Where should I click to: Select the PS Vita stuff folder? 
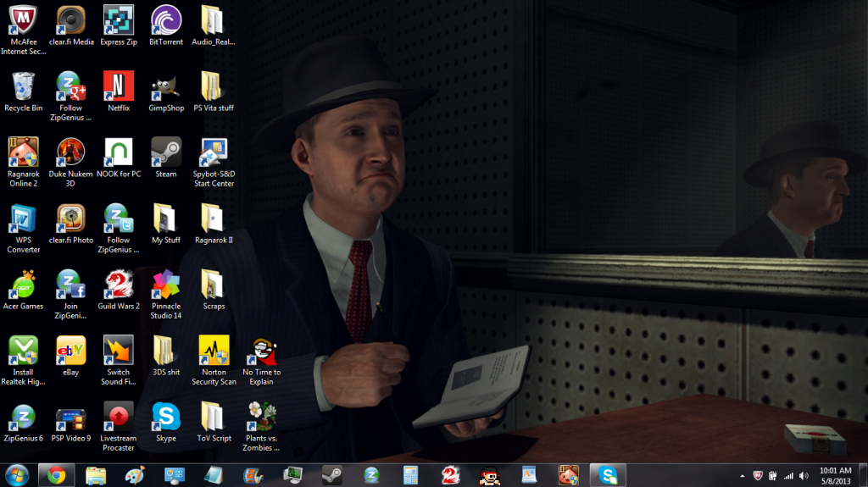[214, 91]
